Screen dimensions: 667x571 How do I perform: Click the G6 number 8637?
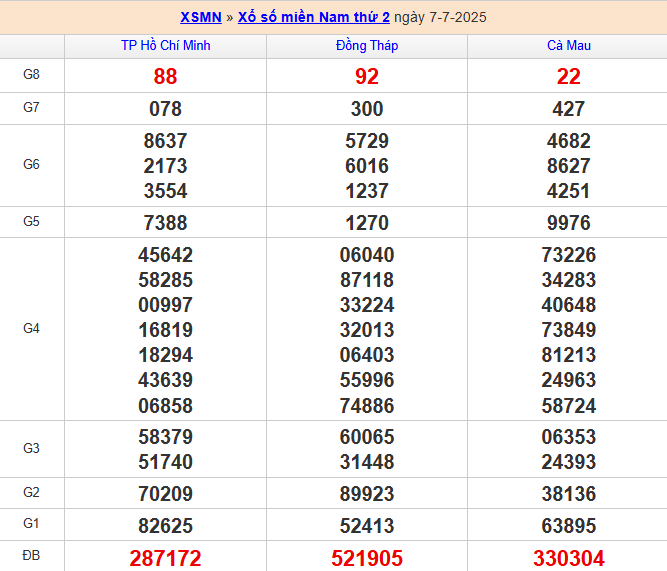coord(165,141)
